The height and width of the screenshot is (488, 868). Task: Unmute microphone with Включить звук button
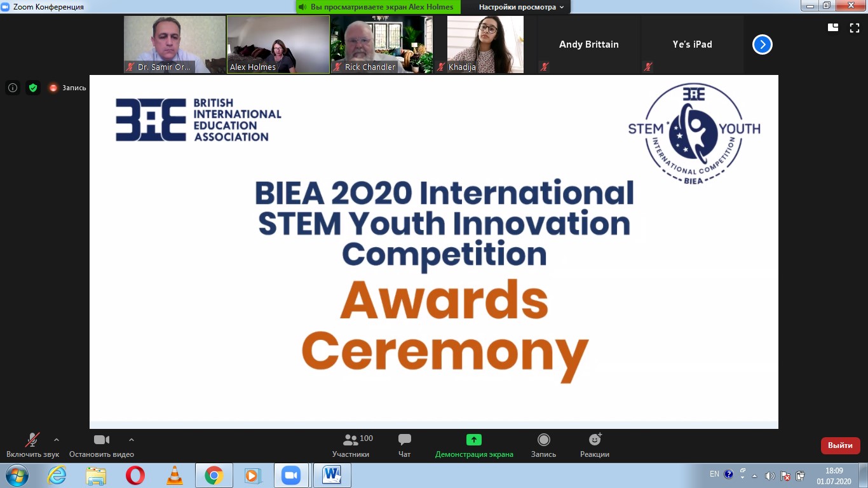32,445
